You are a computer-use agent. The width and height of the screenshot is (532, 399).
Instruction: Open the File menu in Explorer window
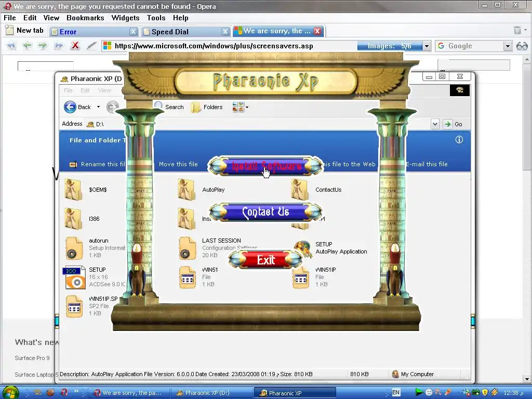(68, 90)
